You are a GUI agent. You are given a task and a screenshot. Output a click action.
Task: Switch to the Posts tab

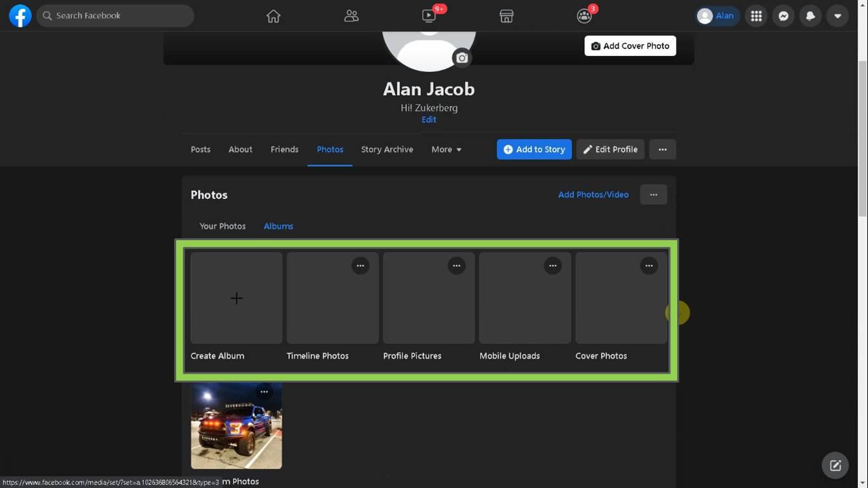(x=200, y=149)
